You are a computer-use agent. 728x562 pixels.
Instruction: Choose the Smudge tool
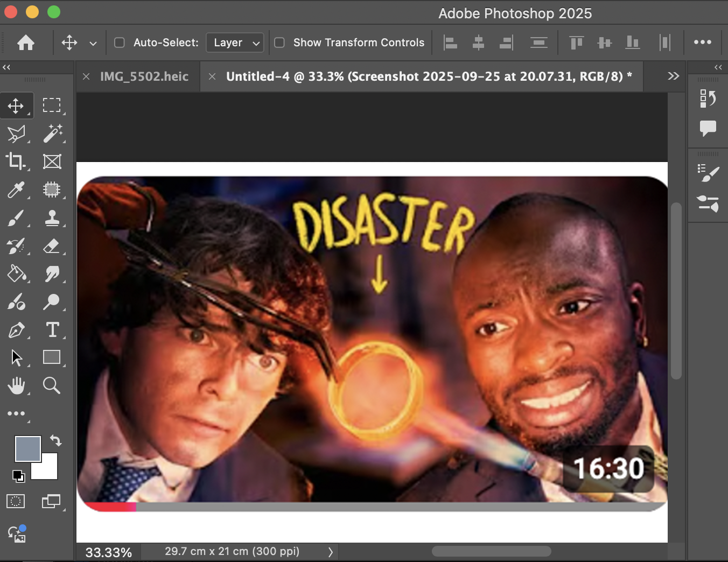52,274
